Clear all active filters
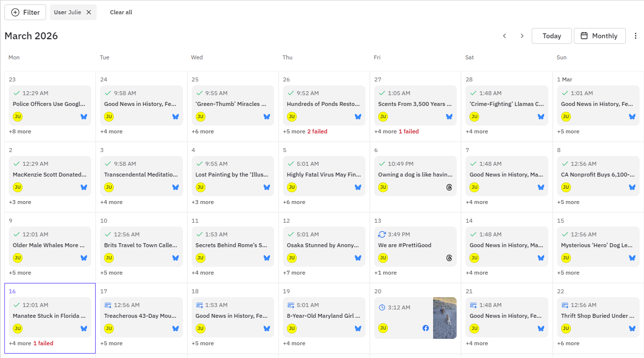Screen dimensions: 644x358 point(121,12)
